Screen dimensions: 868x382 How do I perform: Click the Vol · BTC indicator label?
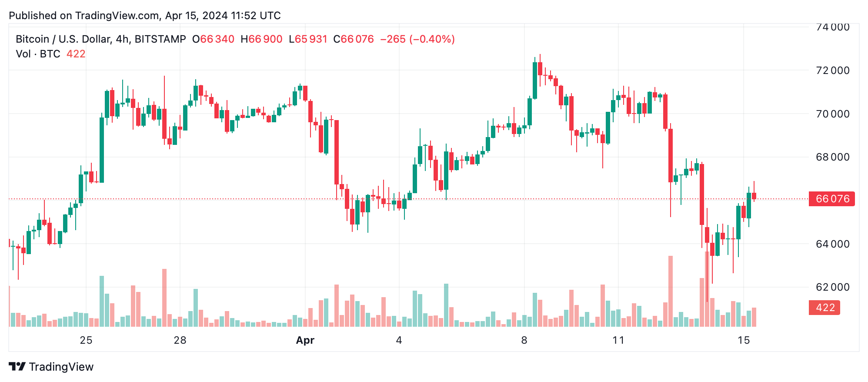tap(38, 54)
